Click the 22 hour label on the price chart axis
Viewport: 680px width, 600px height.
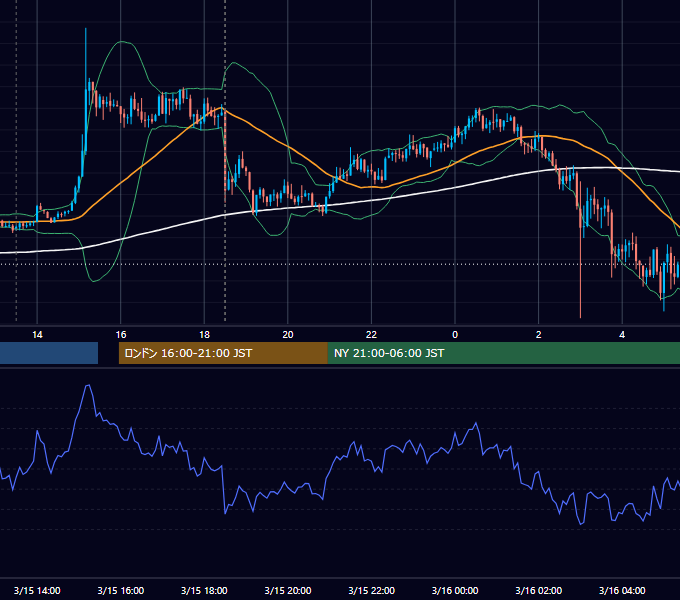click(371, 335)
